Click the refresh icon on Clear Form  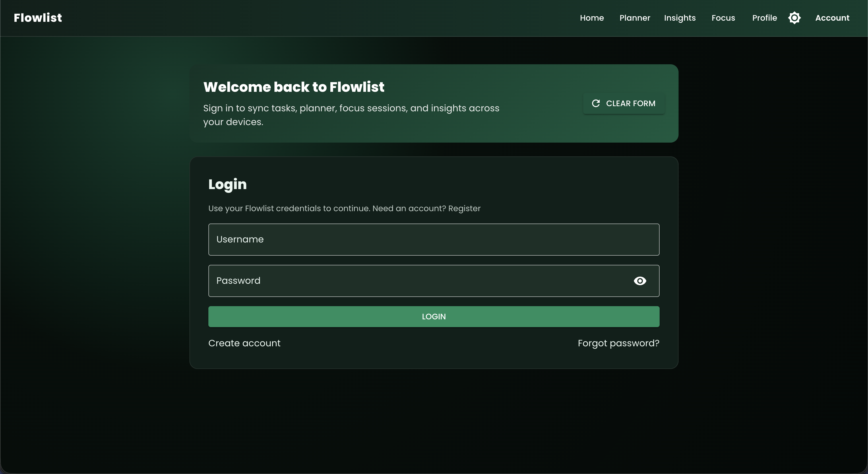596,103
